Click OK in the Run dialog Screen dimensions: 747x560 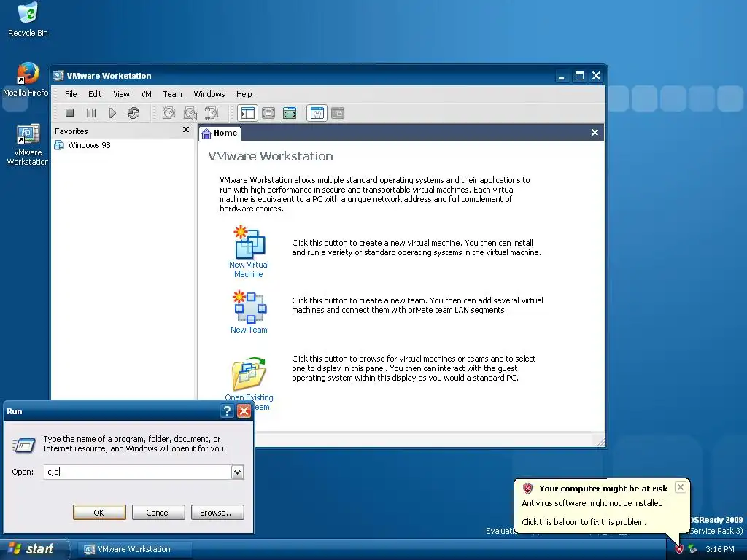(x=99, y=513)
